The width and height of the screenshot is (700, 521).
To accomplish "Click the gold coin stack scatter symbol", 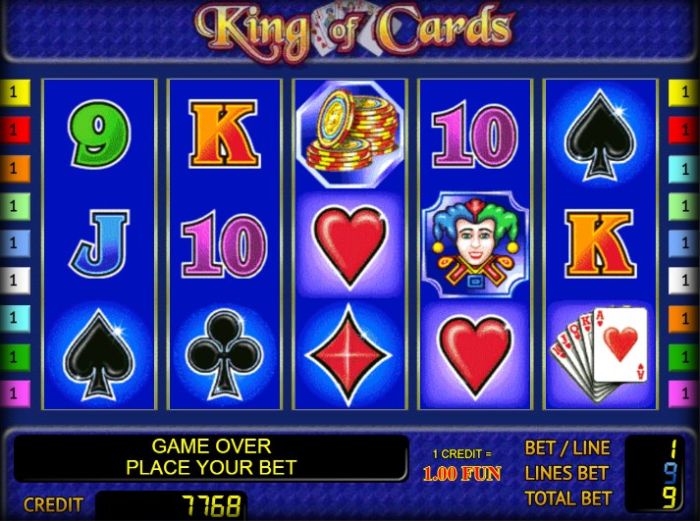I will [350, 134].
